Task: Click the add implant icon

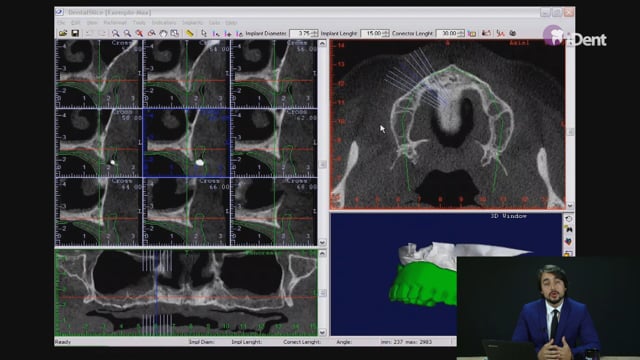Action: click(x=228, y=33)
